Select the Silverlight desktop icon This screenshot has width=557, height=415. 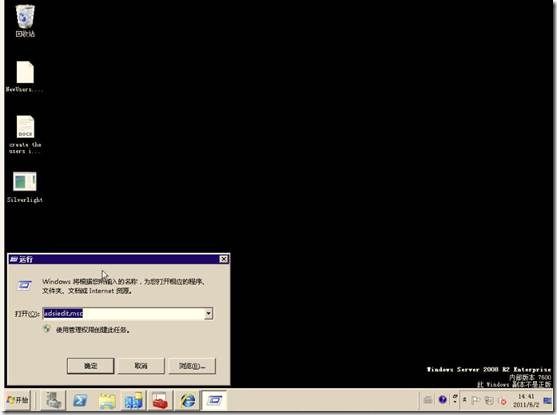tap(25, 187)
